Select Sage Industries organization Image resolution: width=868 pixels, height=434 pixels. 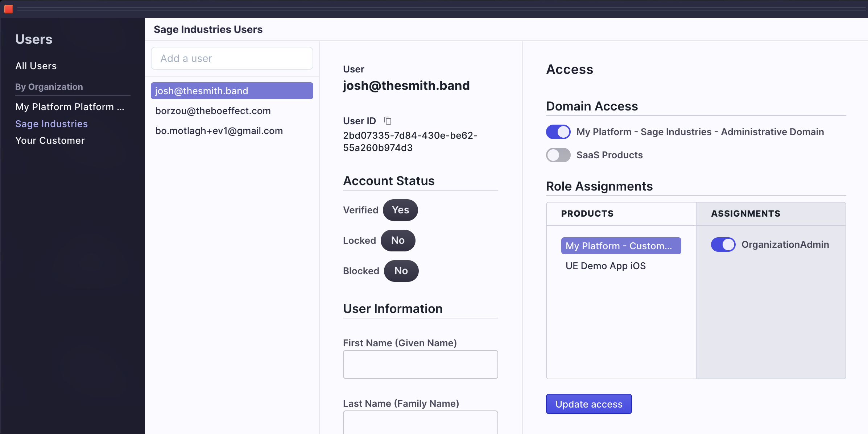[51, 124]
